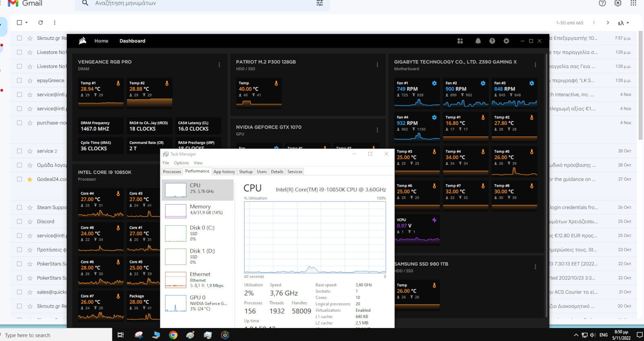Show Gmail search options filter icon
The height and width of the screenshot is (341, 644).
coord(320,3)
